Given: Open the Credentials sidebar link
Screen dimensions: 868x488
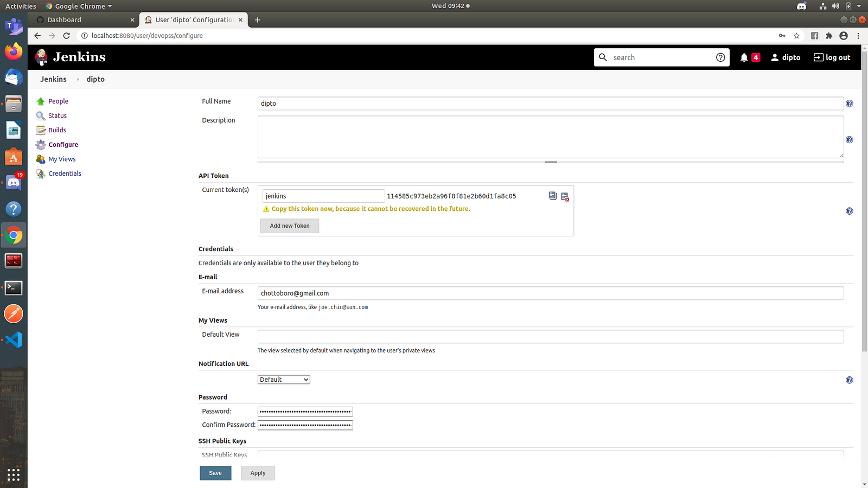Looking at the screenshot, I should click(x=65, y=174).
